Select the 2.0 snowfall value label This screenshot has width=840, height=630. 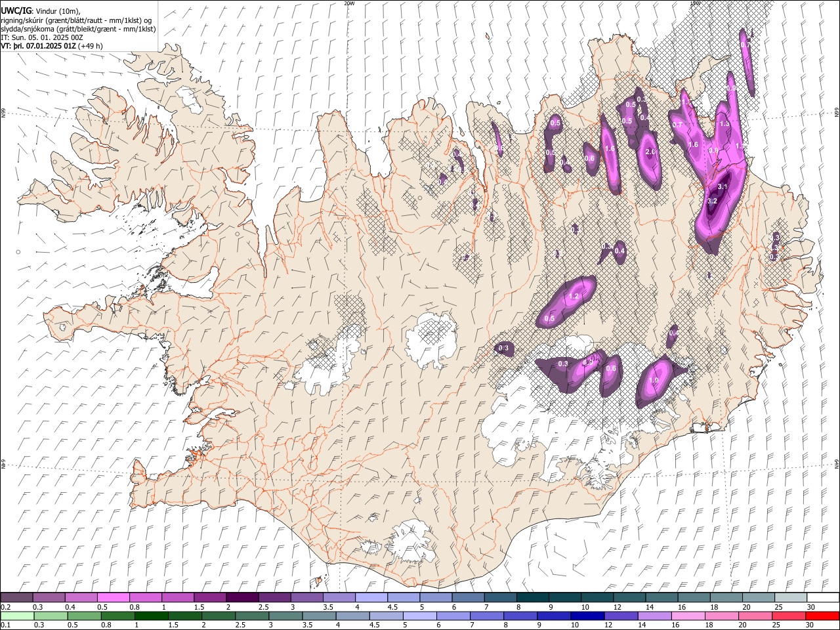click(x=650, y=152)
